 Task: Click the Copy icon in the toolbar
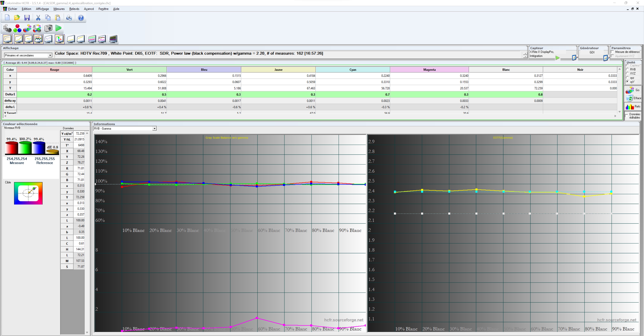(x=48, y=18)
